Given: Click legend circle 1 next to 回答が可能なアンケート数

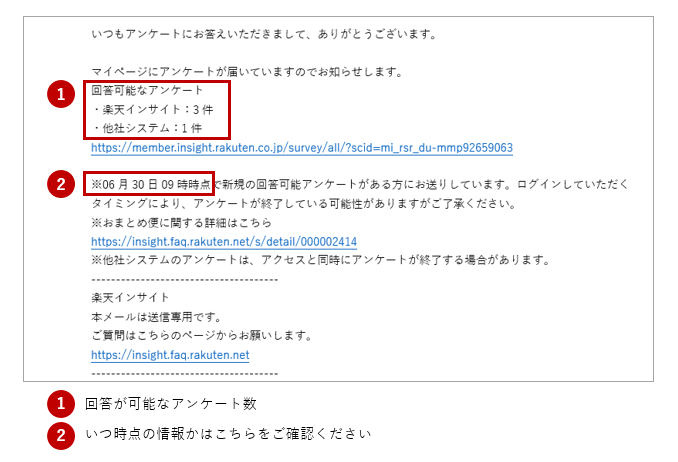Looking at the screenshot, I should [x=61, y=404].
